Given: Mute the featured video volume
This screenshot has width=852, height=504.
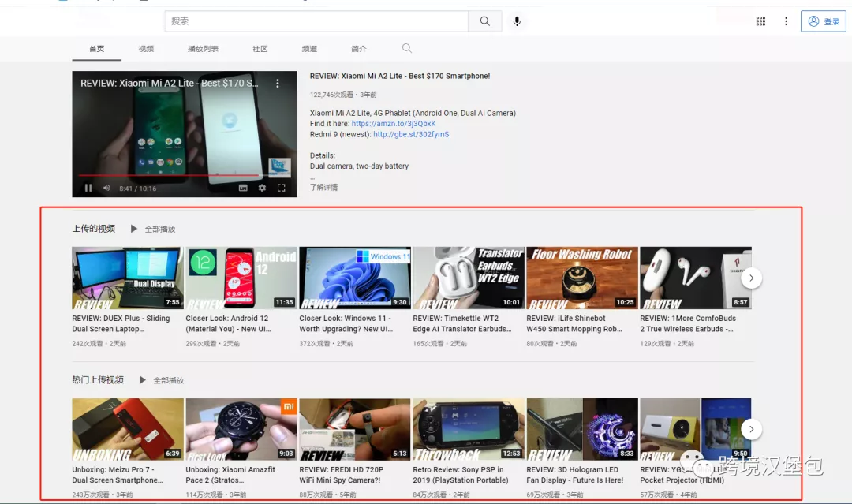Looking at the screenshot, I should (107, 188).
